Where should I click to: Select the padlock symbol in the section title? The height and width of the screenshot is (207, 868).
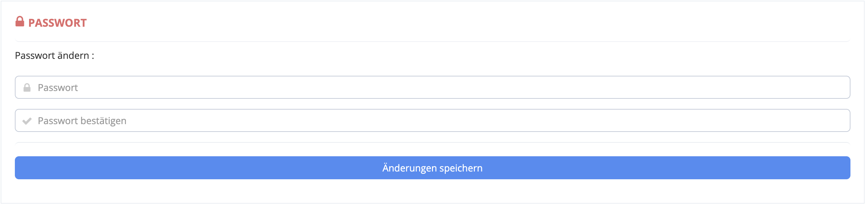point(20,21)
